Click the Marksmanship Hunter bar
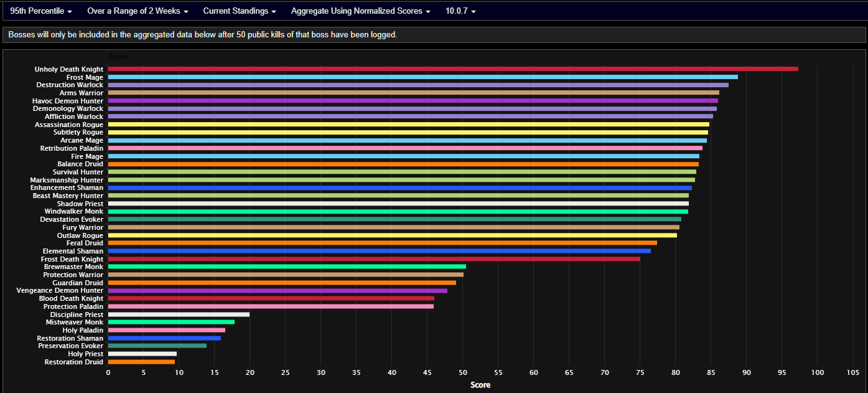The width and height of the screenshot is (868, 393). 401,180
